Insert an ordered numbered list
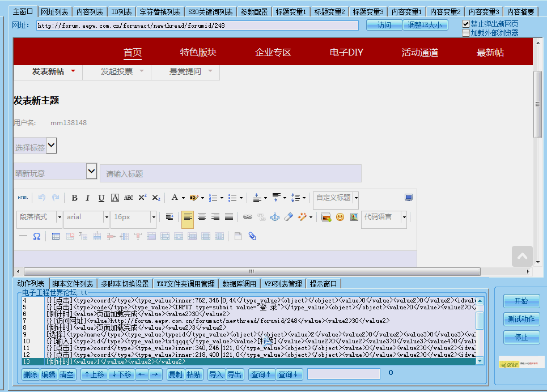Viewport: 547px width, 392px height. point(213,198)
